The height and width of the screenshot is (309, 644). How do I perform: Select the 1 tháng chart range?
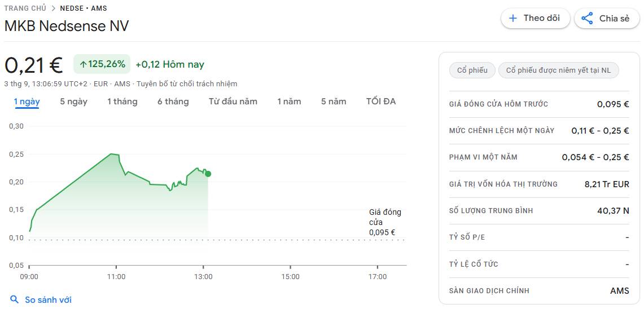click(x=122, y=101)
